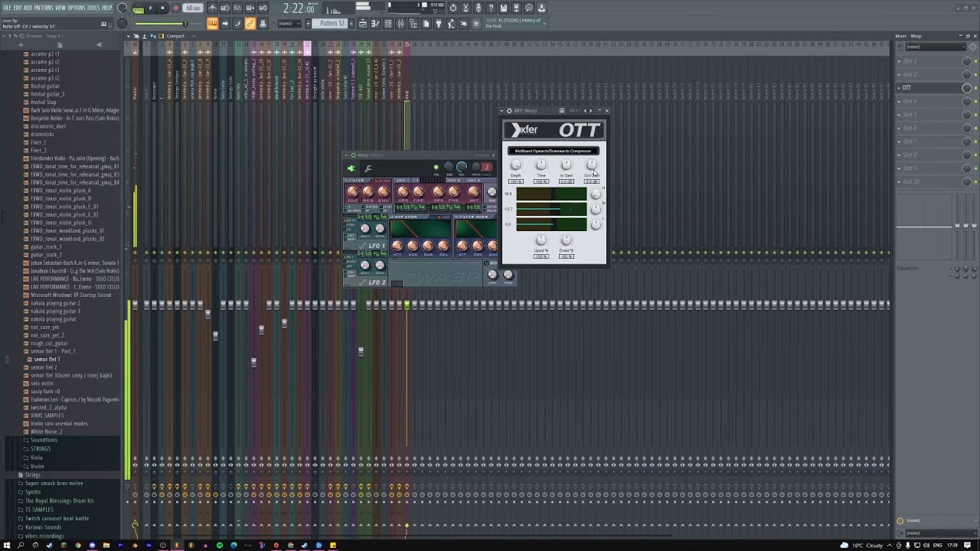980x551 pixels.
Task: Select 'drumsticks' sample in browser
Action: coord(42,134)
